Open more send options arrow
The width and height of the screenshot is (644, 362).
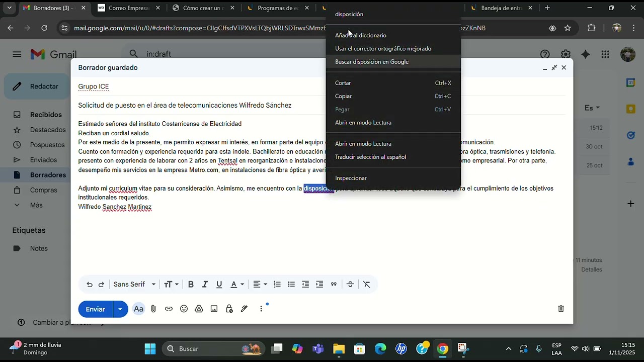120,309
